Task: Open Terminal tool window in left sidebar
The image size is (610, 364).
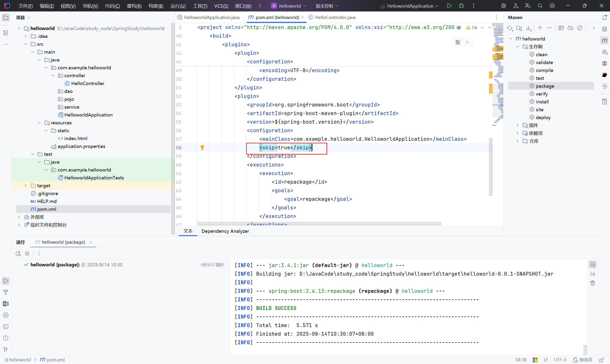Action: [6, 326]
